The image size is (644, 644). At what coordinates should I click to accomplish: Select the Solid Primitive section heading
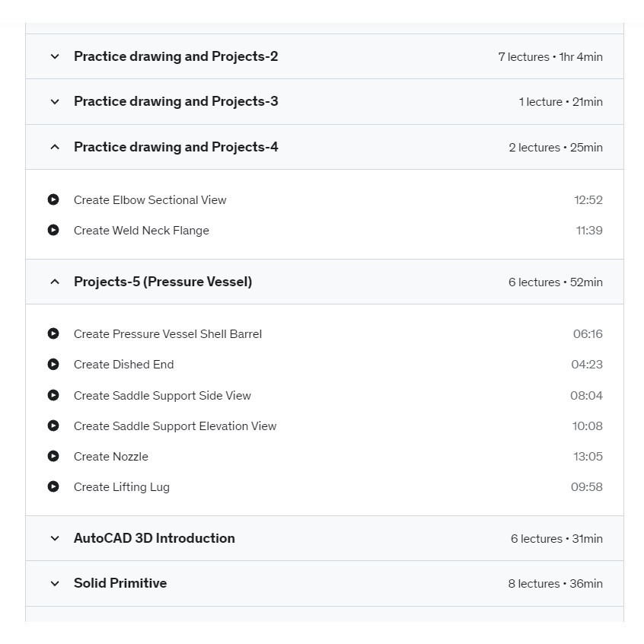120,583
